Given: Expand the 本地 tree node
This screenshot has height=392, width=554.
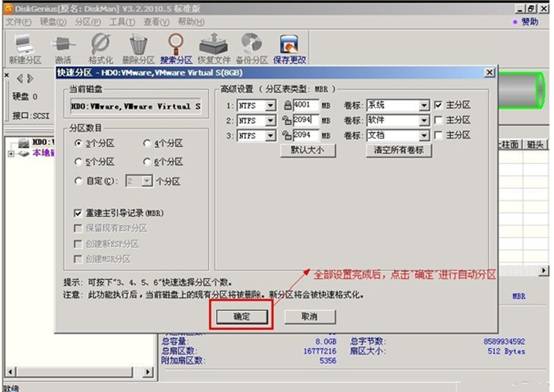Looking at the screenshot, I should [11, 154].
